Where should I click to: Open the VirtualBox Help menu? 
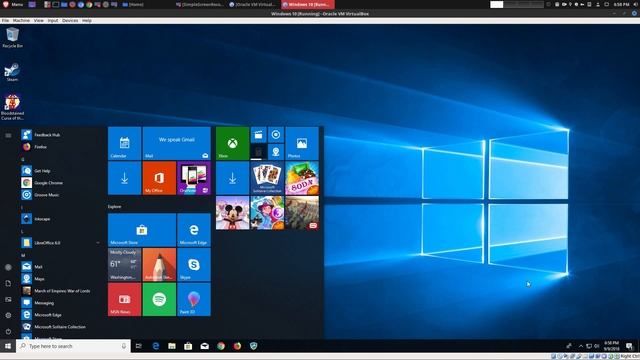coord(87,20)
